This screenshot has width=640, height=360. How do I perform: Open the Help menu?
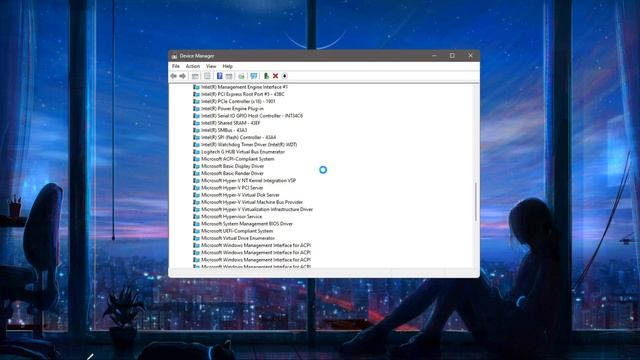[227, 66]
